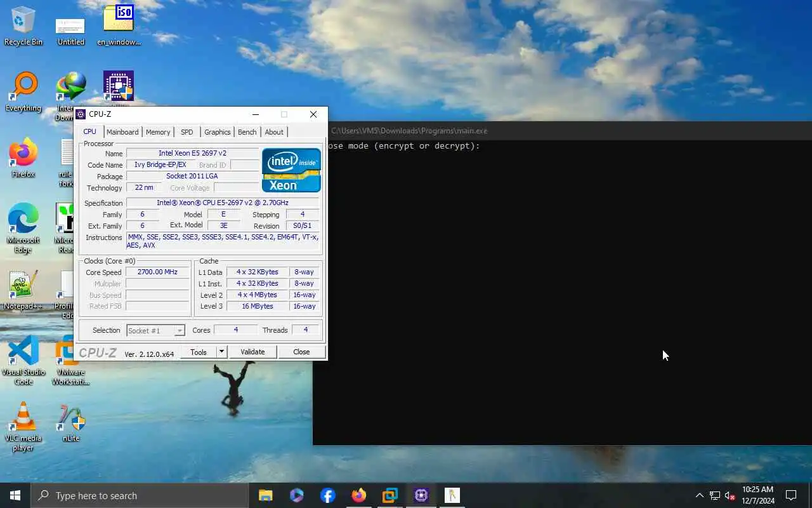Image resolution: width=812 pixels, height=508 pixels.
Task: Click the main.exe console title bar
Action: pos(562,130)
